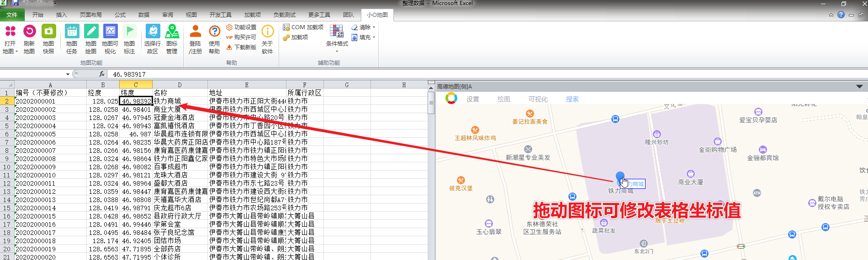Click the cell 县政府行政大厅
The width and height of the screenshot is (868, 260).
pos(180,216)
